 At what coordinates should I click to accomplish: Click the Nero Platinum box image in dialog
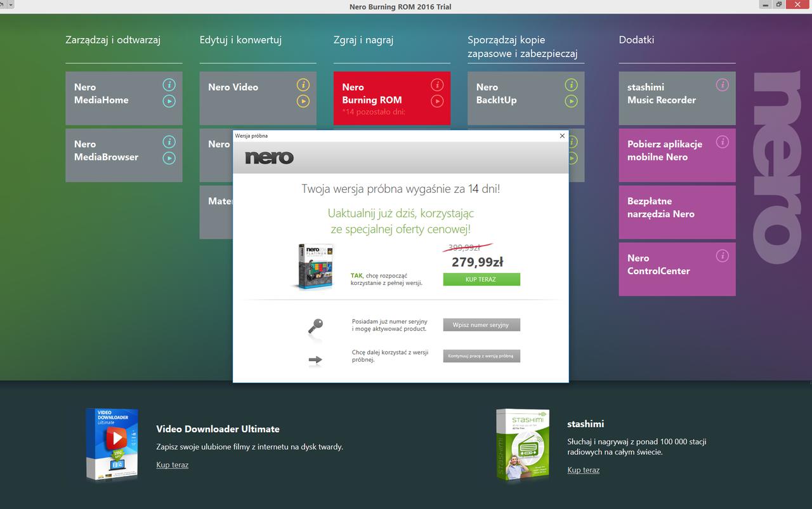tap(314, 267)
